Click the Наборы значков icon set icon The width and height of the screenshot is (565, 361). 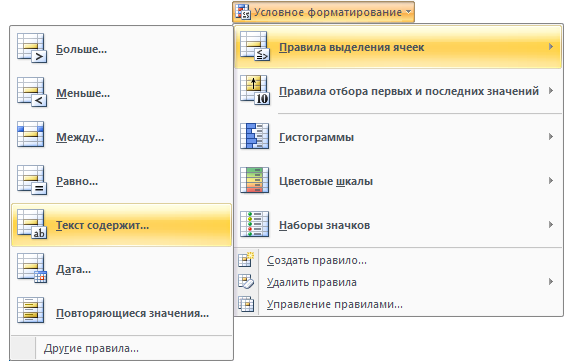point(254,224)
